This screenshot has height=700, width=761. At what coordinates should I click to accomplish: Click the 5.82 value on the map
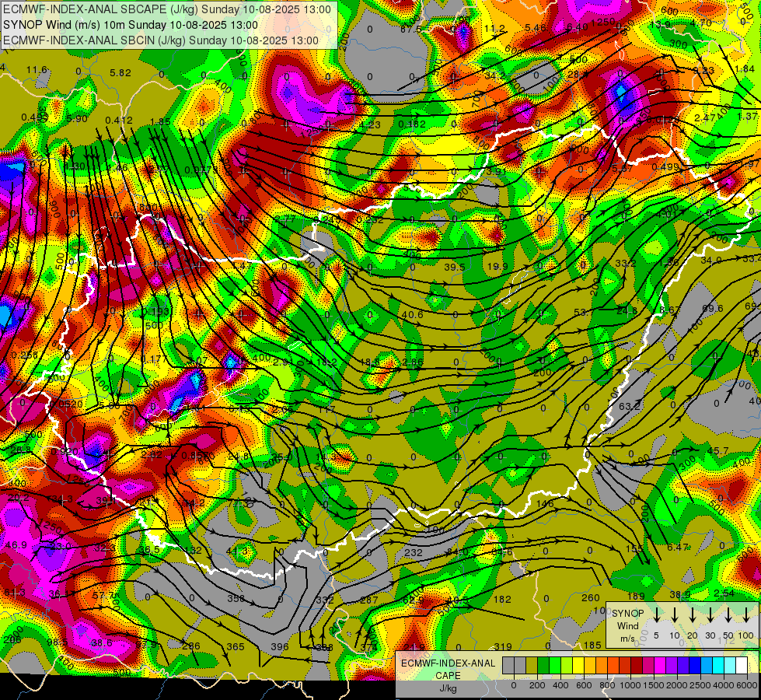(x=120, y=73)
